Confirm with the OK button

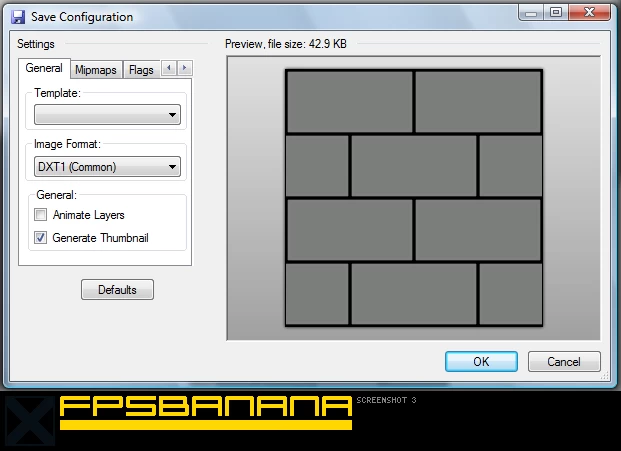pos(481,362)
